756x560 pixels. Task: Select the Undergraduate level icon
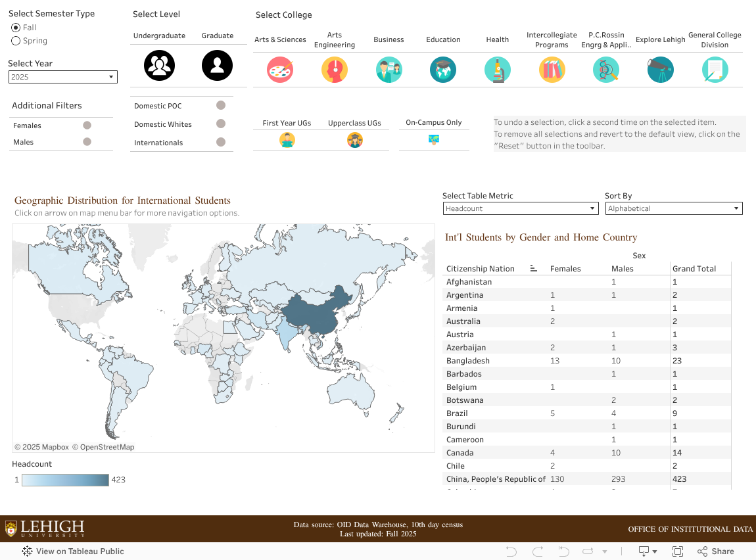(159, 66)
